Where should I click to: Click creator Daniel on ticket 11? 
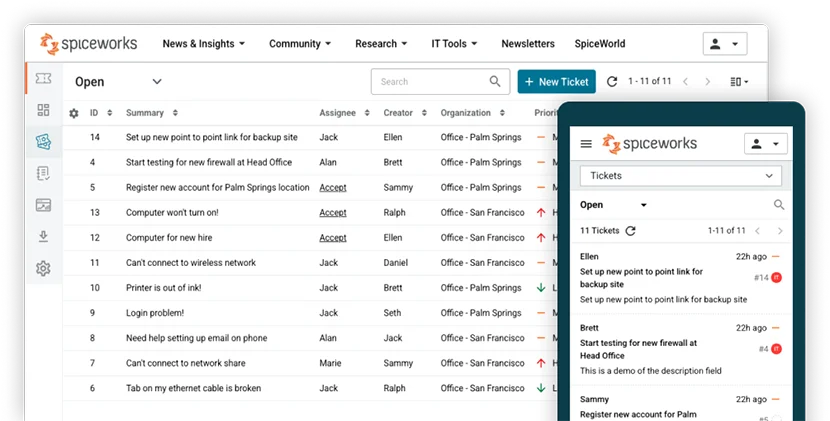click(x=396, y=263)
